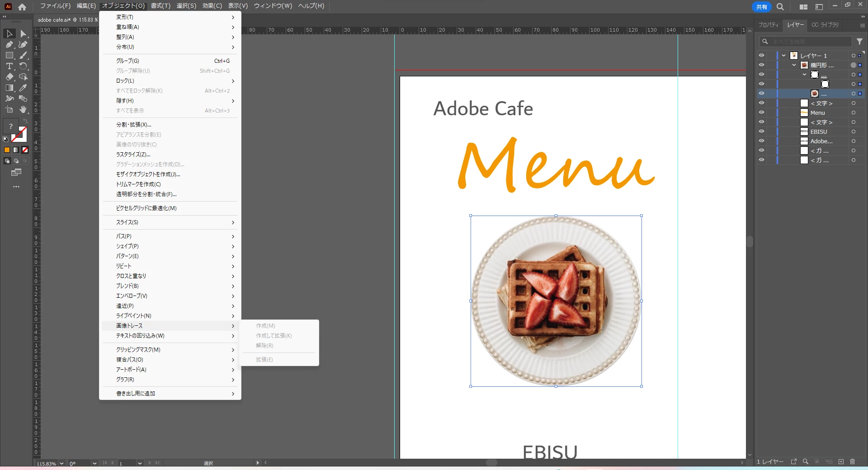
Task: Create new layer with plus icon
Action: point(841,461)
